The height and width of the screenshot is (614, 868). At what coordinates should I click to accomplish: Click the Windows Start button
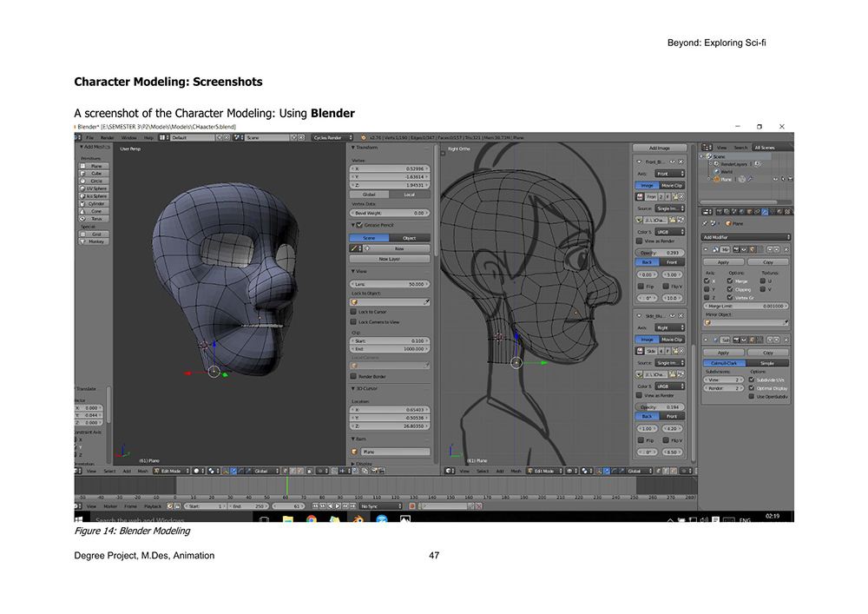[79, 519]
